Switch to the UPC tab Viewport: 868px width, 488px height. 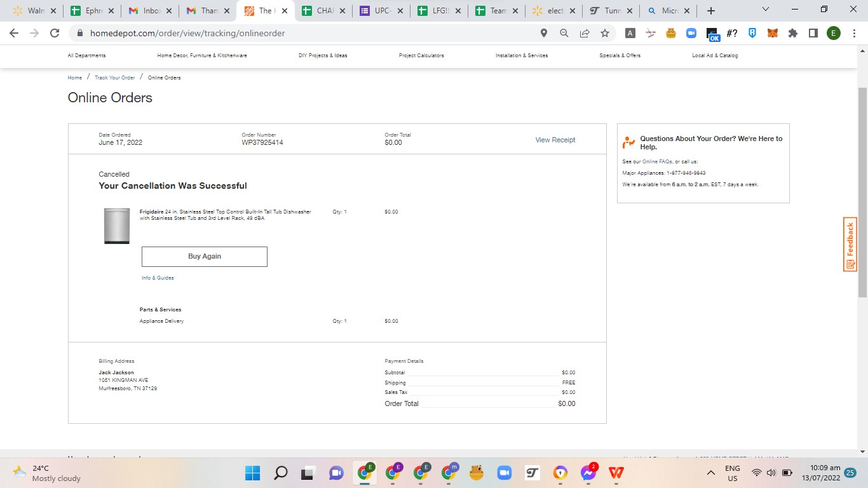pyautogui.click(x=381, y=11)
